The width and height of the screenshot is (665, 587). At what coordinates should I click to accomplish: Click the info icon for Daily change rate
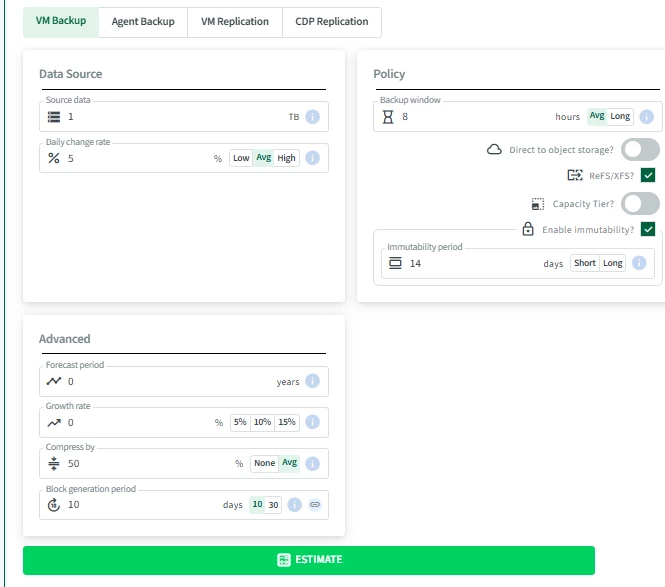(x=312, y=158)
